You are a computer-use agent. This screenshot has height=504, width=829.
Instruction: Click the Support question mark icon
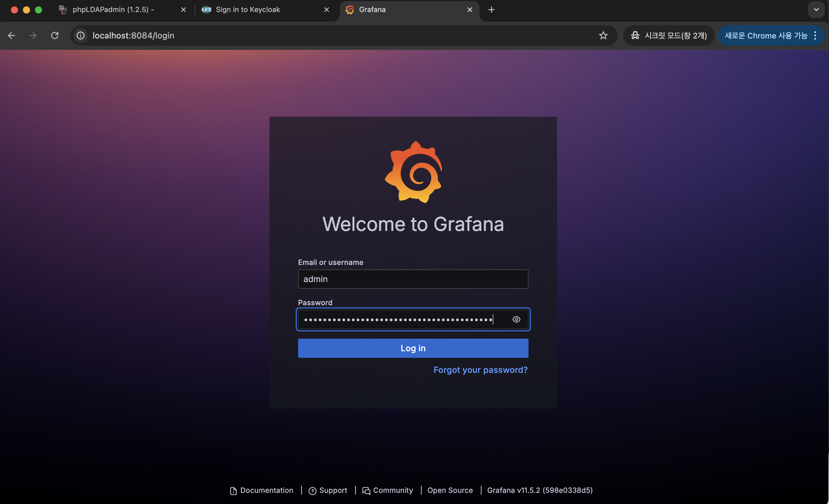(312, 491)
